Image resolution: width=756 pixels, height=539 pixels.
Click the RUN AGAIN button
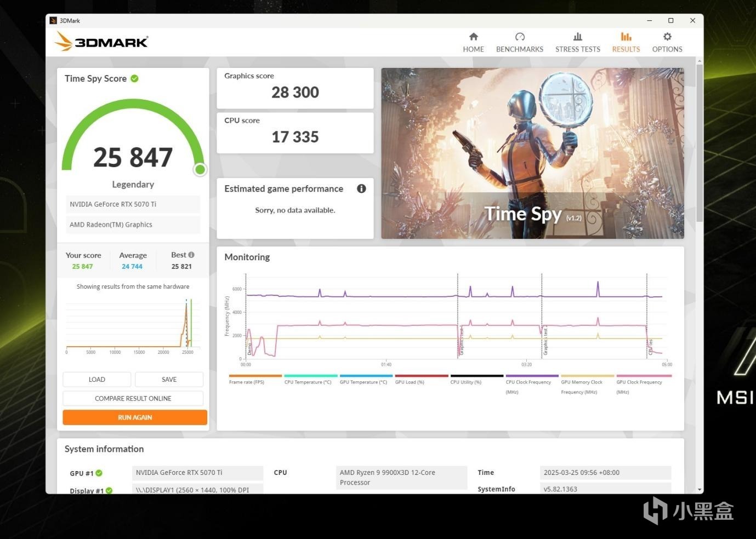coord(135,417)
